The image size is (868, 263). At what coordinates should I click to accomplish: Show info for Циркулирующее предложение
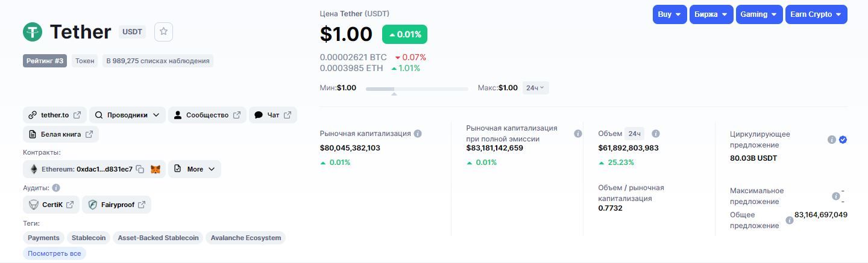(x=832, y=140)
